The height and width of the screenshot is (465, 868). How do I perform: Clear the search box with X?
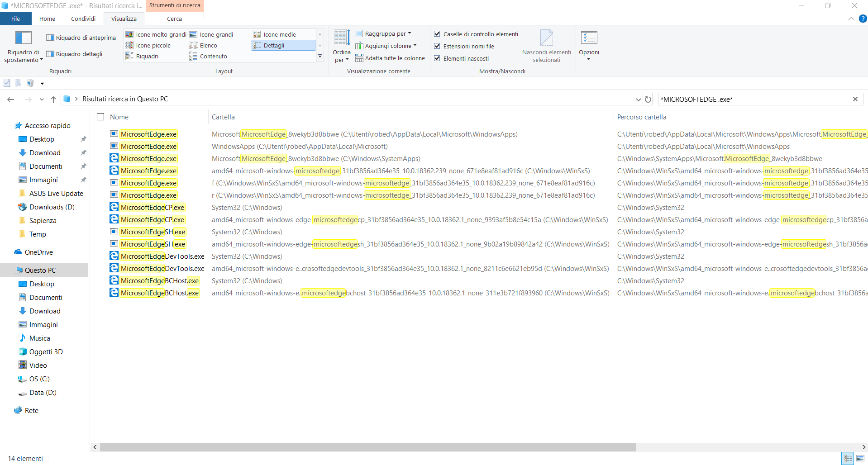pyautogui.click(x=855, y=99)
